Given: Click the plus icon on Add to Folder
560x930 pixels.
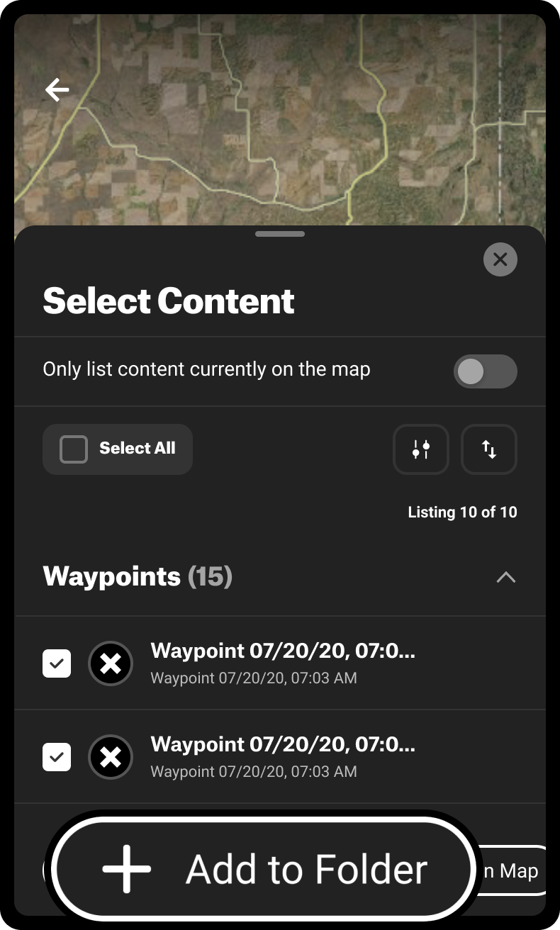Looking at the screenshot, I should [127, 868].
